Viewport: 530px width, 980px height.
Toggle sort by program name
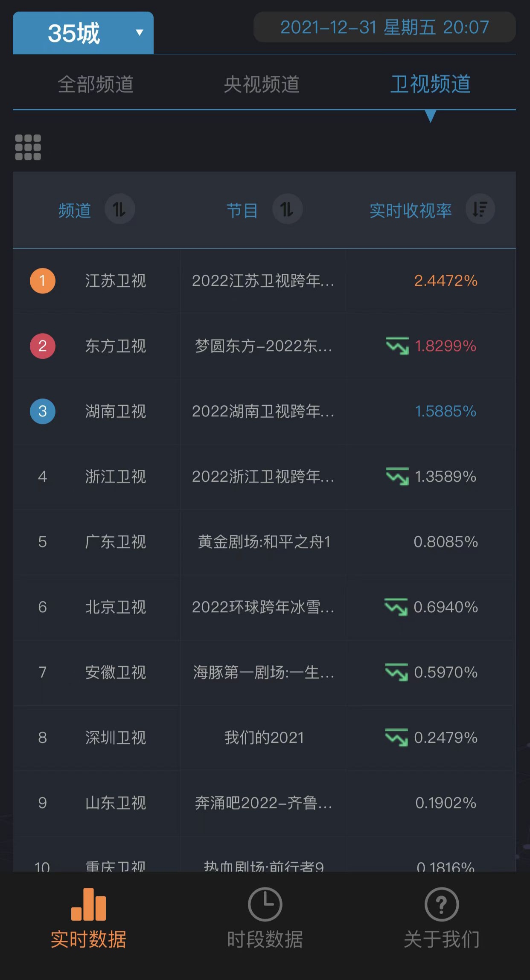click(287, 209)
